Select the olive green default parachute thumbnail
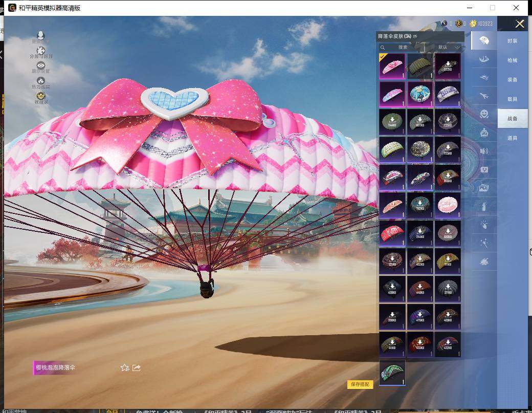The height and width of the screenshot is (413, 532). tap(420, 66)
